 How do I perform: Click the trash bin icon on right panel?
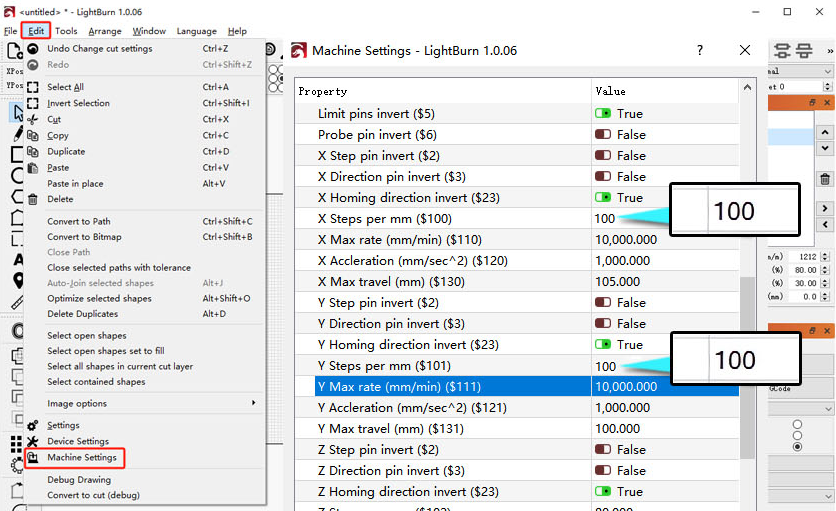point(825,179)
